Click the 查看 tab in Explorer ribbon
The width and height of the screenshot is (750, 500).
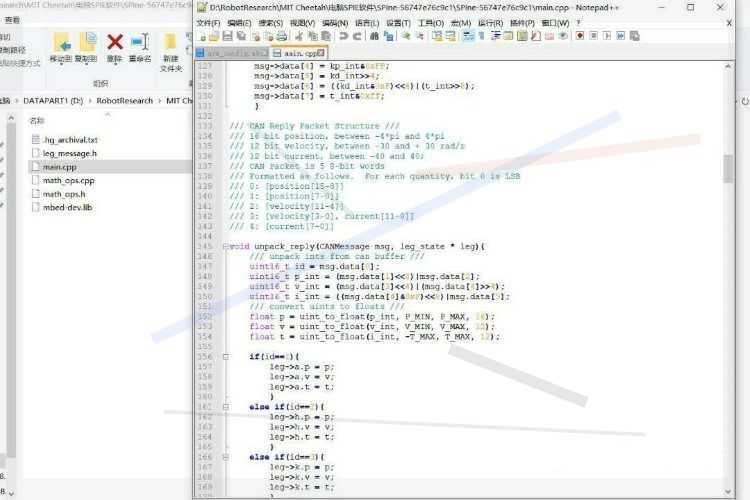12,20
